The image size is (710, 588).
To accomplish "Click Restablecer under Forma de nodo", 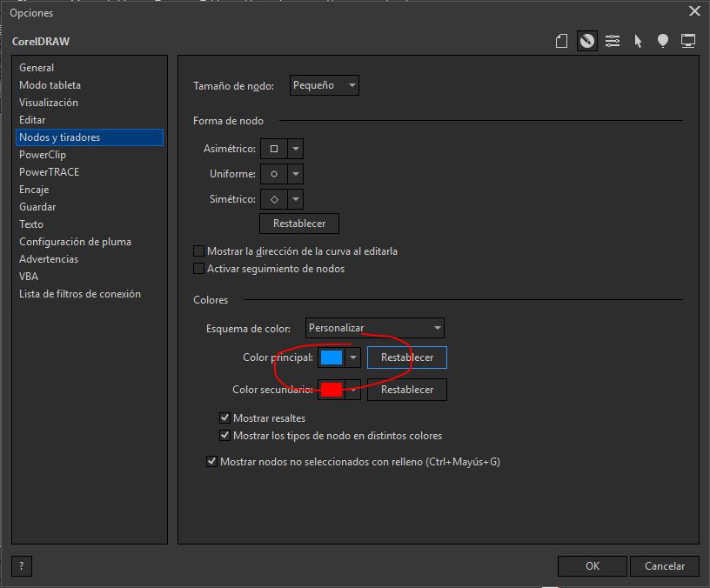I will pos(298,224).
